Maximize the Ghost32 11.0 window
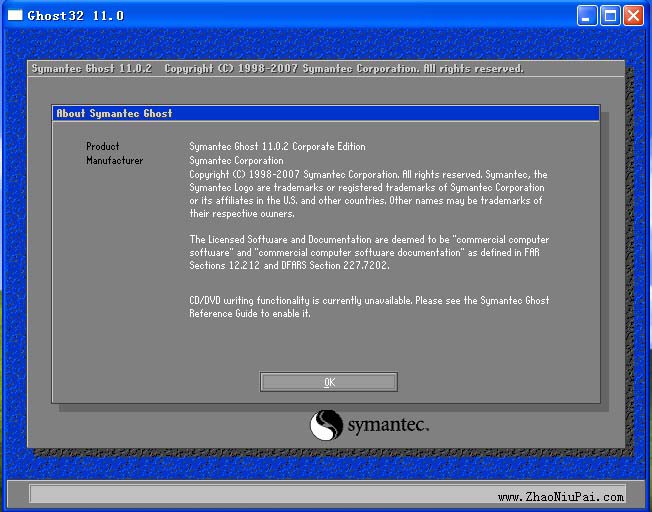The height and width of the screenshot is (512, 652). point(610,16)
